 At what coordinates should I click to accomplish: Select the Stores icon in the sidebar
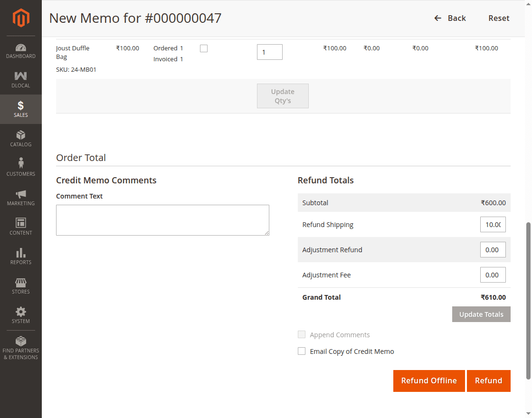pyautogui.click(x=20, y=285)
